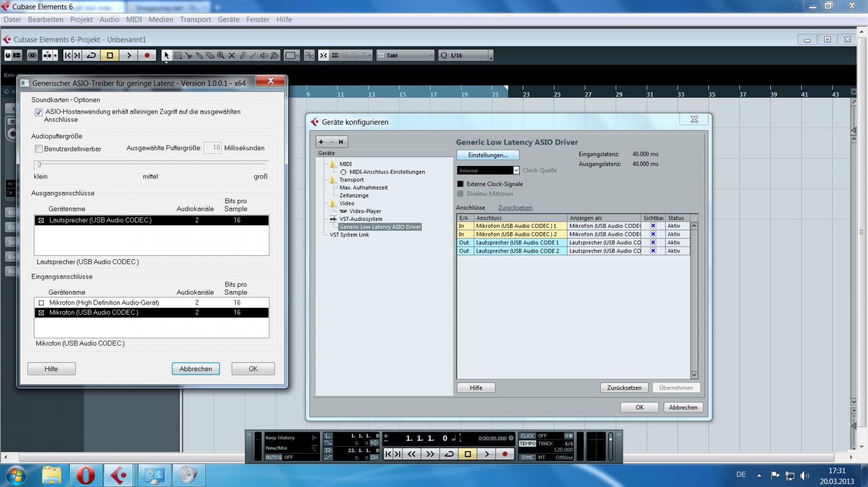Viewport: 868px width, 487px height.
Task: Click the Zurücksetzen link next to Anschlüsse
Action: 515,208
